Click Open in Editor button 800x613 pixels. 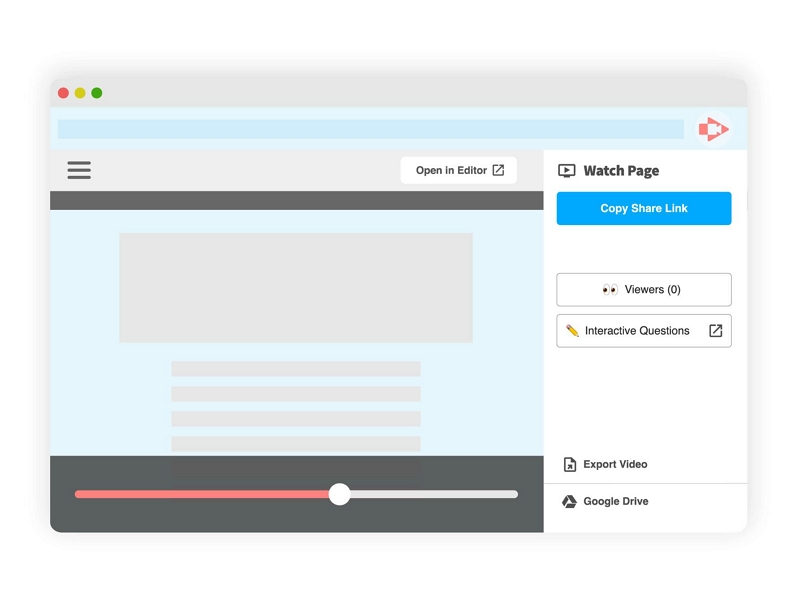point(459,170)
